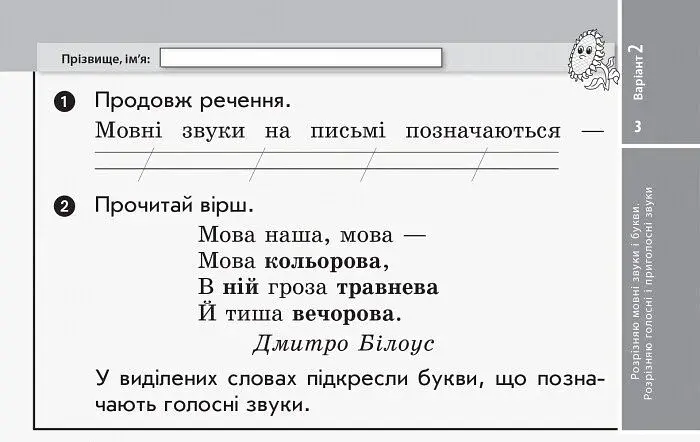The width and height of the screenshot is (700, 442).
Task: Click the word "тиша" in the poem
Action: pyautogui.click(x=254, y=314)
